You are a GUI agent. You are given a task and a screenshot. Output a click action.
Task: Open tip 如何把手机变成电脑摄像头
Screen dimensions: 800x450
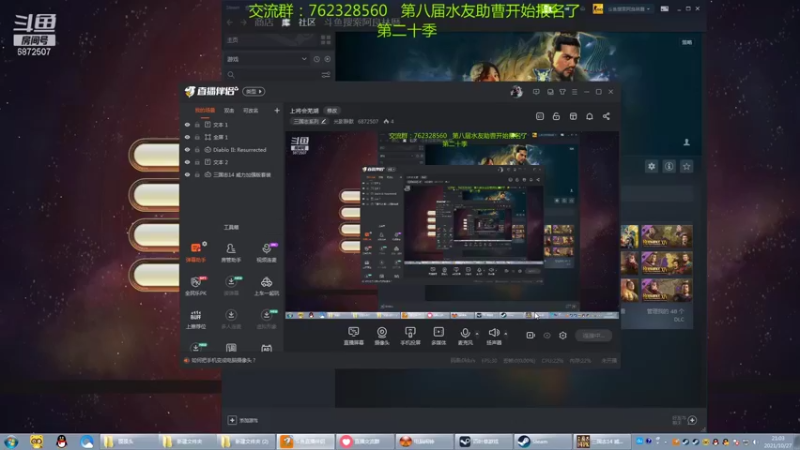coord(223,360)
